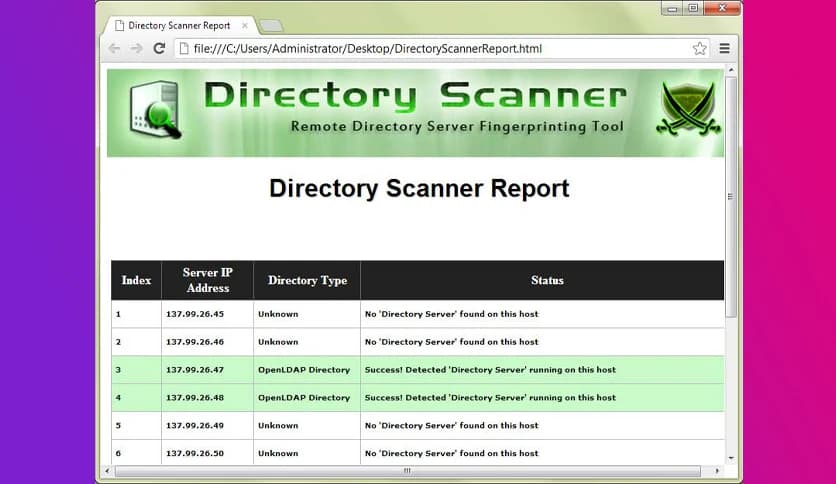Click the page icon in the address bar

[x=183, y=49]
